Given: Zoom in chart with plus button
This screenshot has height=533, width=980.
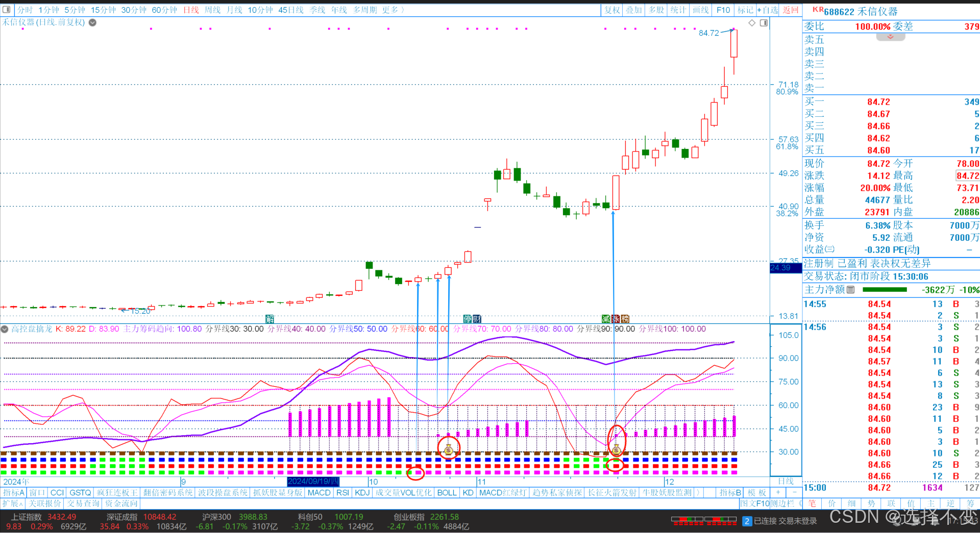Looking at the screenshot, I should pos(778,493).
